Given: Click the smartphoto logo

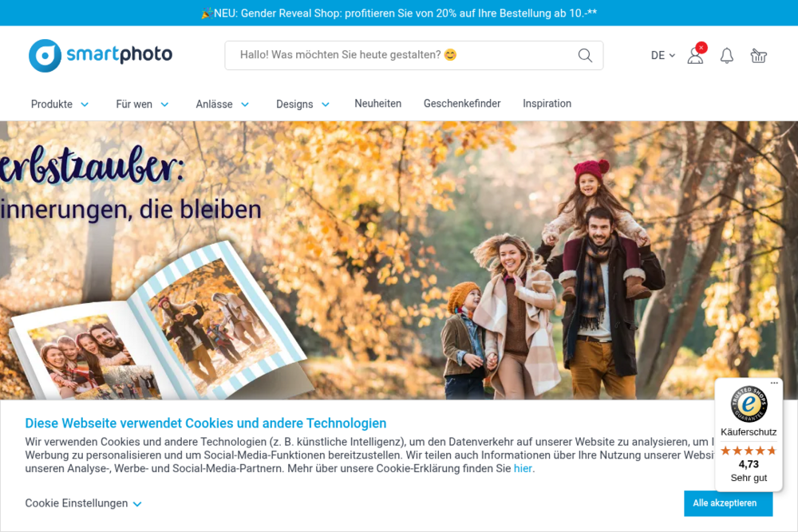Looking at the screenshot, I should [x=101, y=55].
